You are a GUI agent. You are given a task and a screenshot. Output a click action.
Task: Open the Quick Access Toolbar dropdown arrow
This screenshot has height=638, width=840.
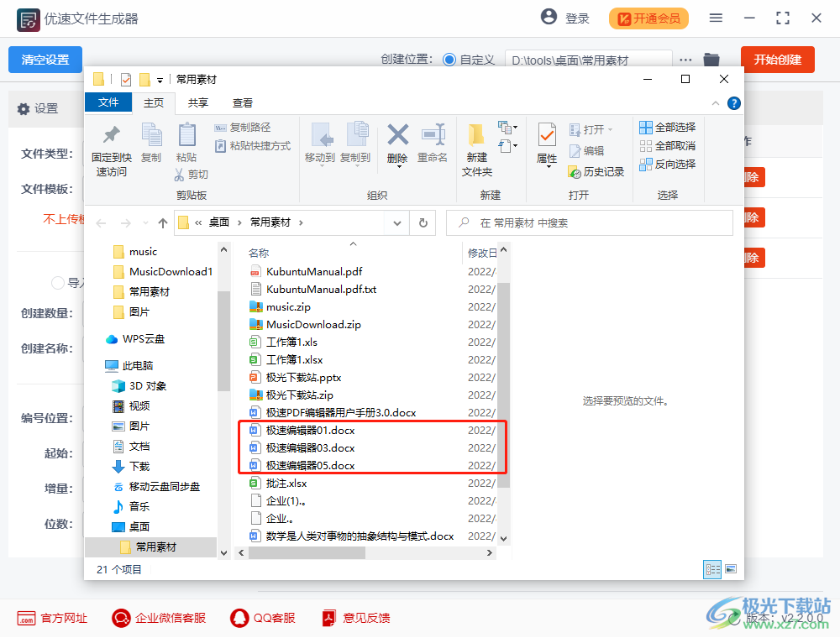160,81
